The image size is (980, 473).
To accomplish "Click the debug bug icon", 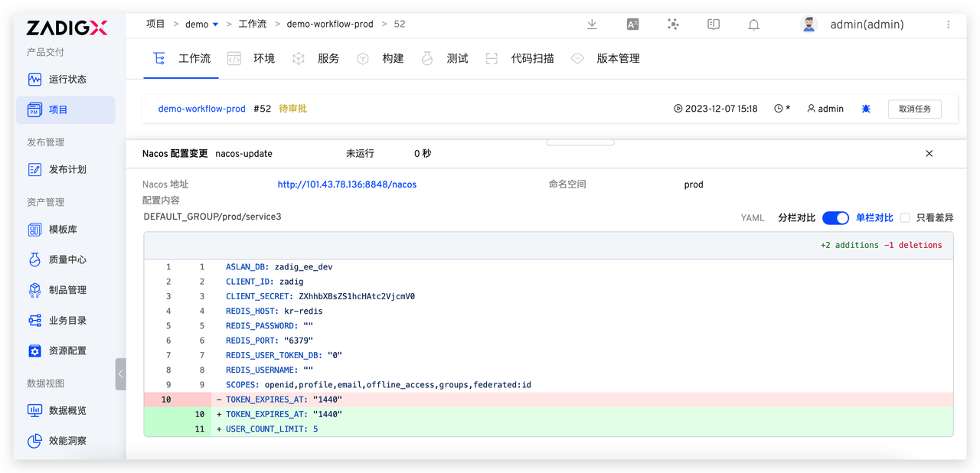I will click(865, 109).
